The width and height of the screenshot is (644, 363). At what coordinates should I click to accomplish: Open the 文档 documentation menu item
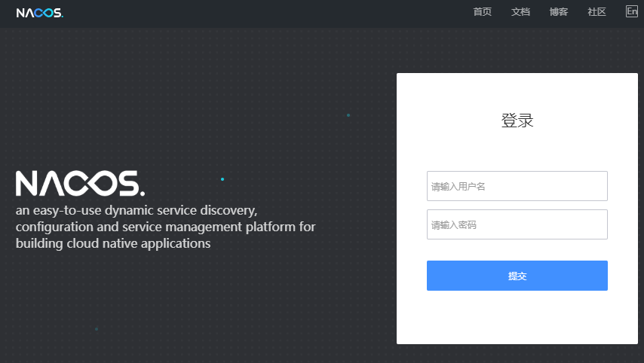pos(520,12)
